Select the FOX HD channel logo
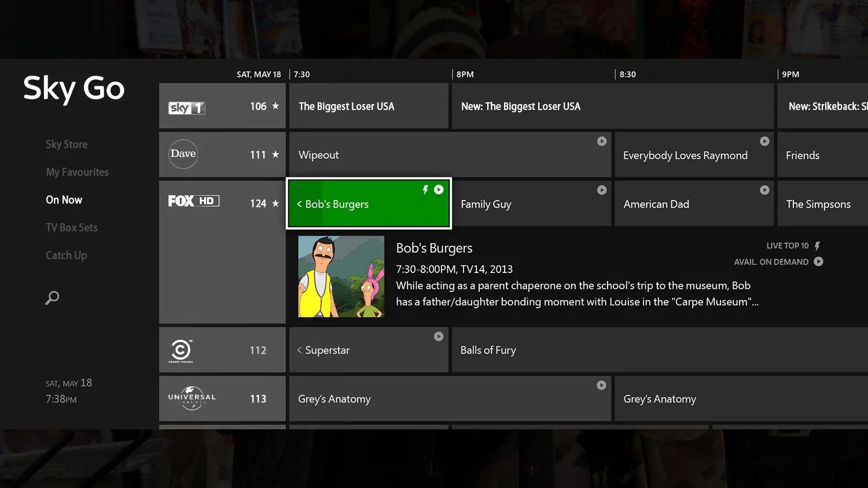The image size is (868, 488). pos(193,201)
